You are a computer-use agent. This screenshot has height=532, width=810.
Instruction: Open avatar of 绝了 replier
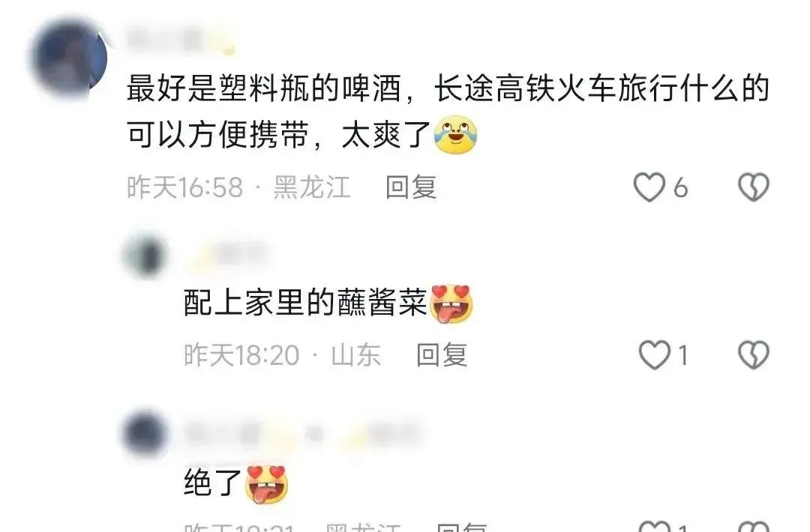[145, 432]
